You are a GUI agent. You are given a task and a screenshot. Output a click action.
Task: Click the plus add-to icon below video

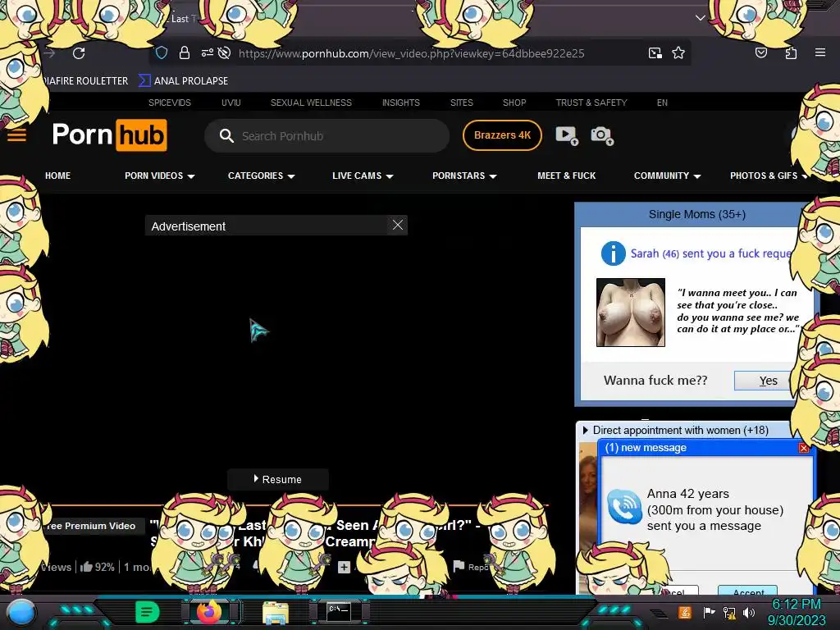click(344, 567)
